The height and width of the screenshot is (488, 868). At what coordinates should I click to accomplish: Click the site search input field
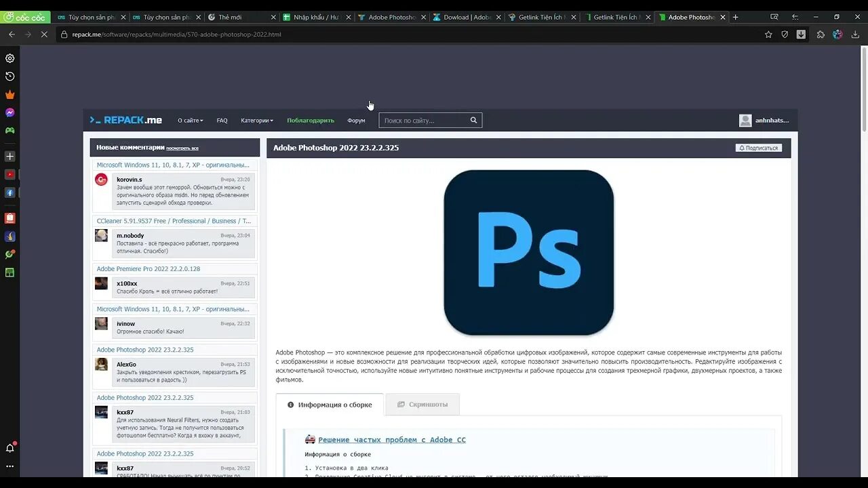(422, 121)
